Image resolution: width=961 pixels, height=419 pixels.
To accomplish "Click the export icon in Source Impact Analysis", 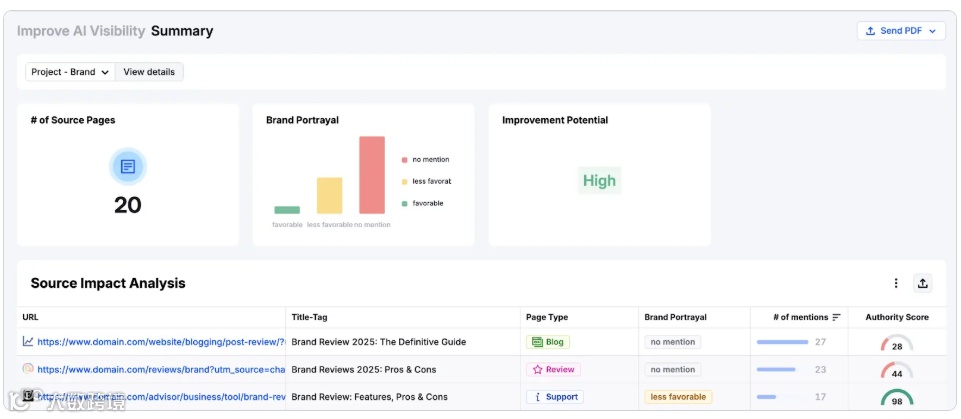I will tap(923, 283).
